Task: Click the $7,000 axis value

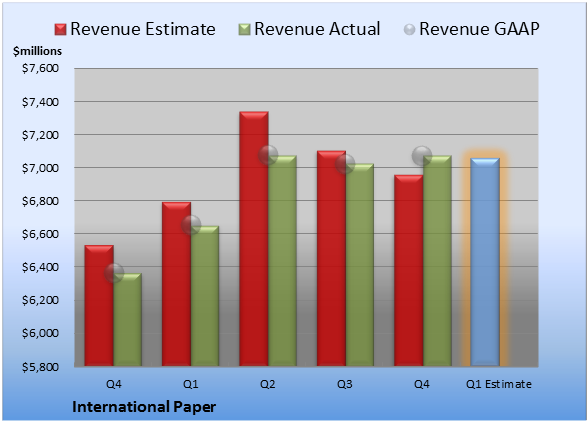Action: pos(40,168)
